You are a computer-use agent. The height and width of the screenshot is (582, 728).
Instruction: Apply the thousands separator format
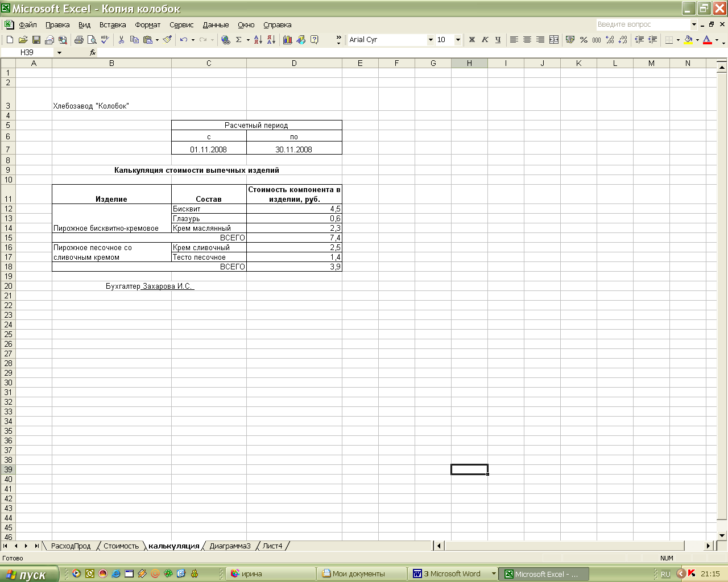(x=597, y=40)
